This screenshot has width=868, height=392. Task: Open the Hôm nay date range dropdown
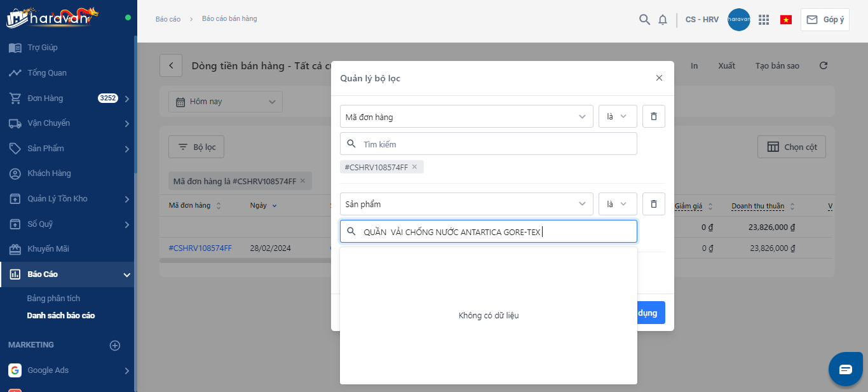click(x=226, y=102)
